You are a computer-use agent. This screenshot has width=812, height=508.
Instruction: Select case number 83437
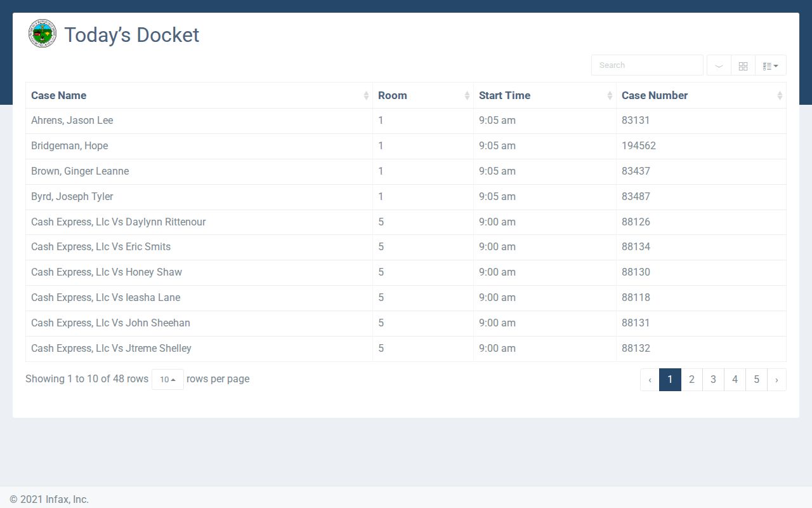pyautogui.click(x=636, y=171)
